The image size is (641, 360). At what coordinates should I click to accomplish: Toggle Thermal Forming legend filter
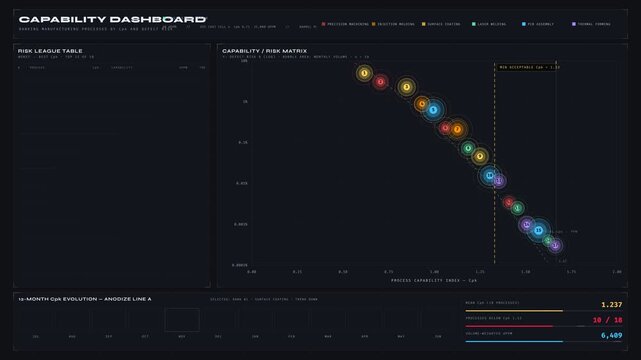coord(591,24)
